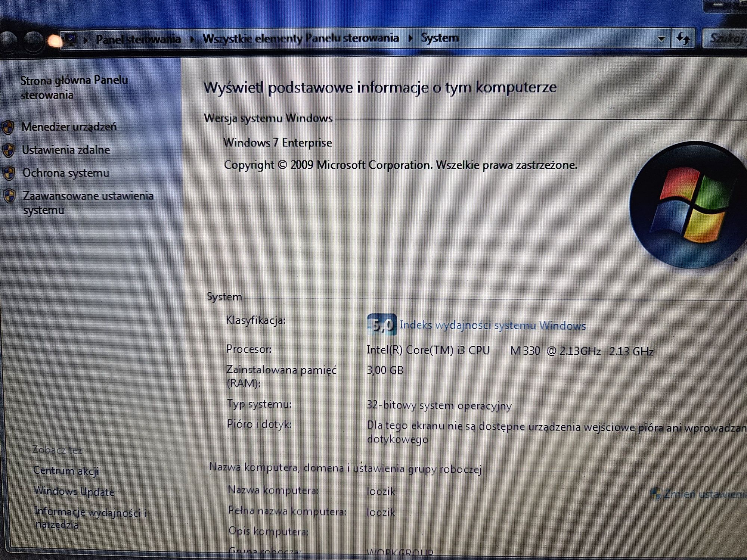Select System breadcrumb segment
Screen dimensions: 747x560
[440, 38]
